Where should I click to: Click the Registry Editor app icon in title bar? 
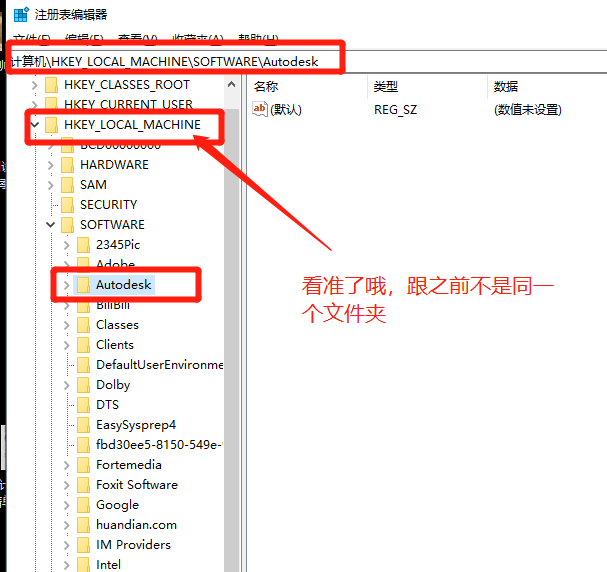pos(21,14)
